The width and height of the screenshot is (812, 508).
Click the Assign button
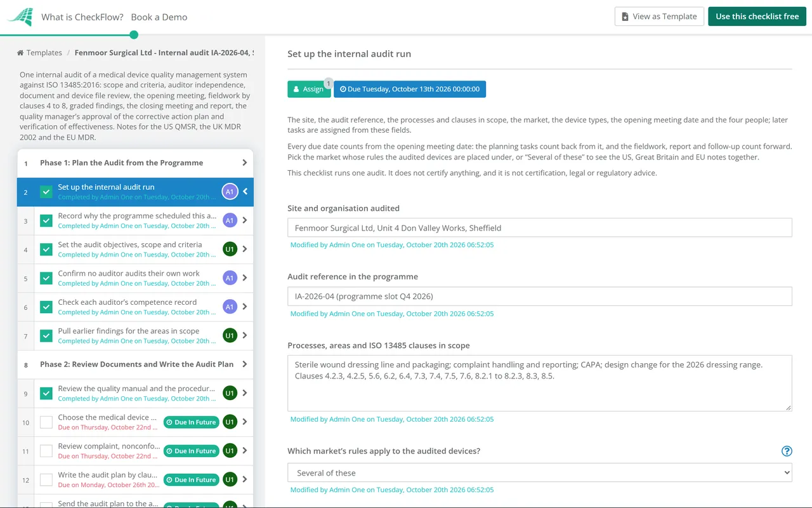(309, 89)
